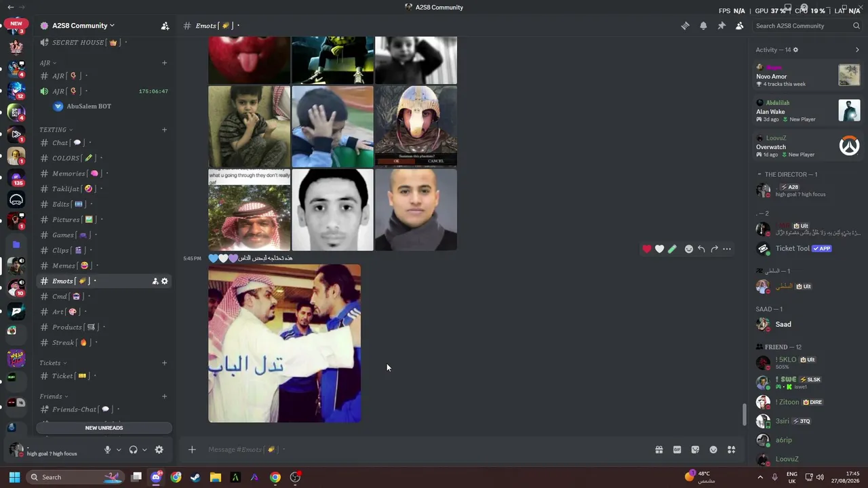Open the Friends-Chat channel
This screenshot has height=488, width=868.
tap(104, 409)
